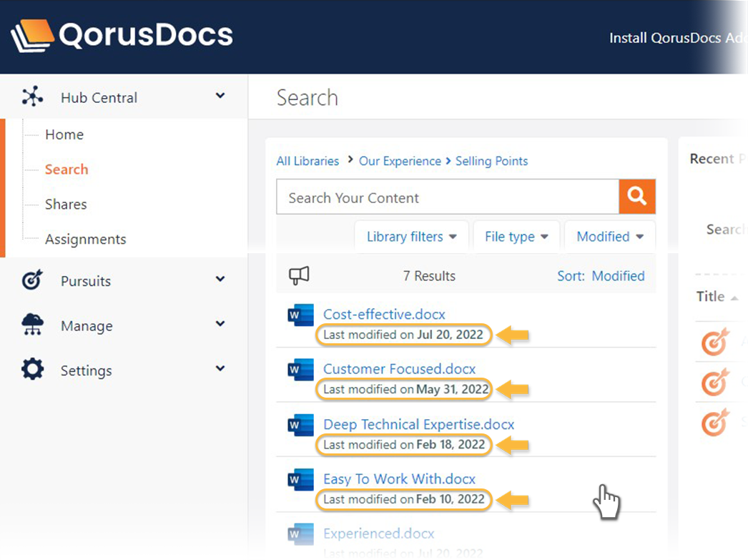Open Assignments in the sidebar
The height and width of the screenshot is (560, 748).
point(85,239)
